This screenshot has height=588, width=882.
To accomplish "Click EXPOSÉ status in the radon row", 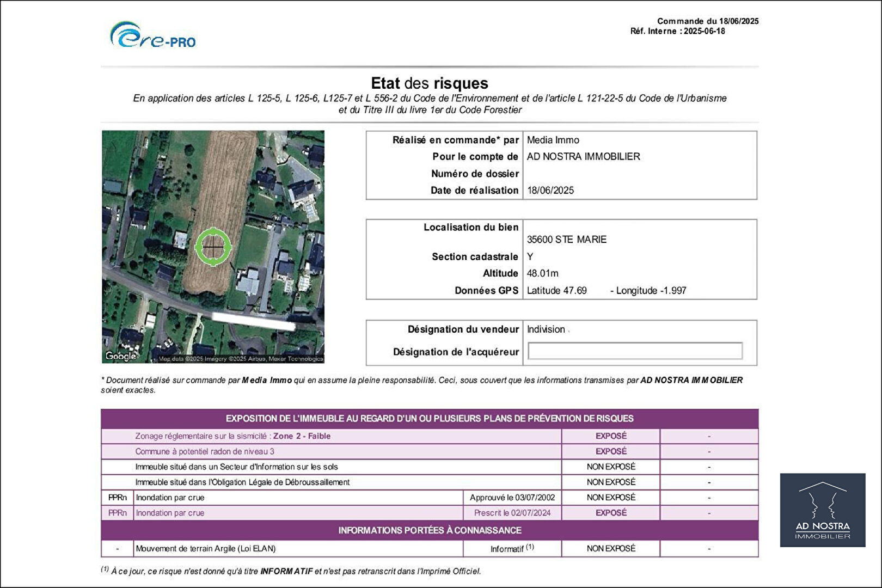I will pyautogui.click(x=611, y=451).
